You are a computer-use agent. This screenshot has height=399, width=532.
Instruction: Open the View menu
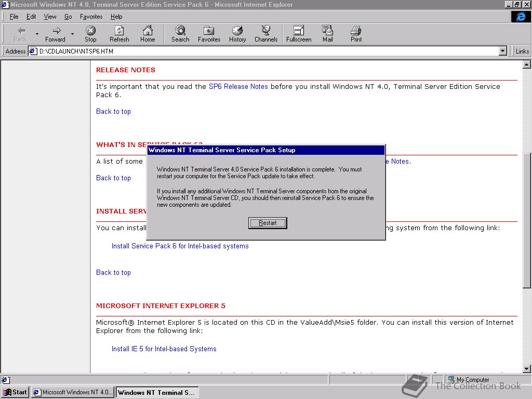[50, 17]
